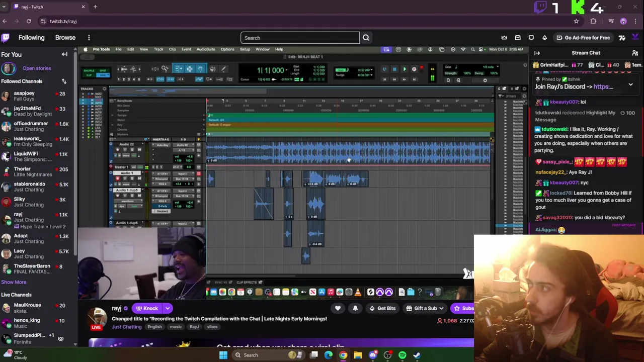Toggle record enable on Audio 22 track
644x362 pixels.
(x=118, y=149)
